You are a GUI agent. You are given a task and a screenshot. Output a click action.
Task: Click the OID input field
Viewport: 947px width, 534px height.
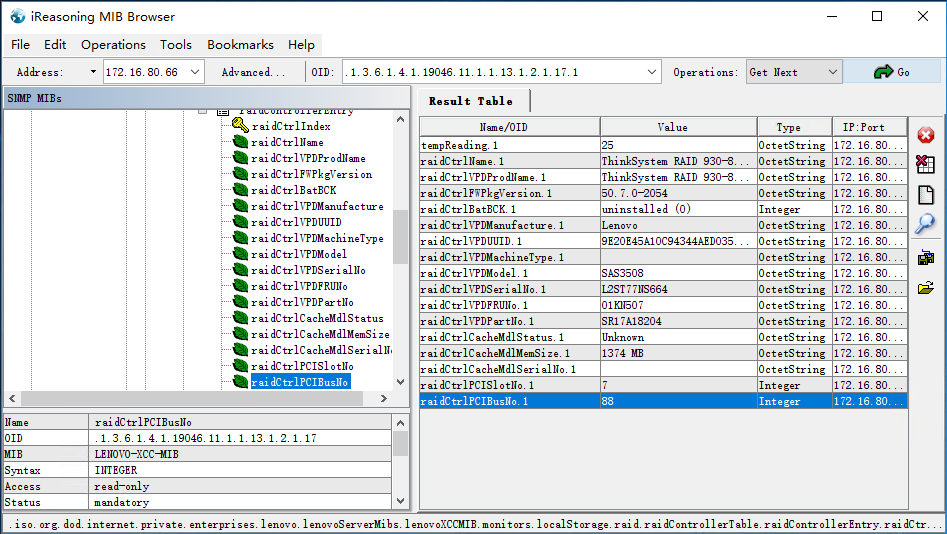coord(494,72)
